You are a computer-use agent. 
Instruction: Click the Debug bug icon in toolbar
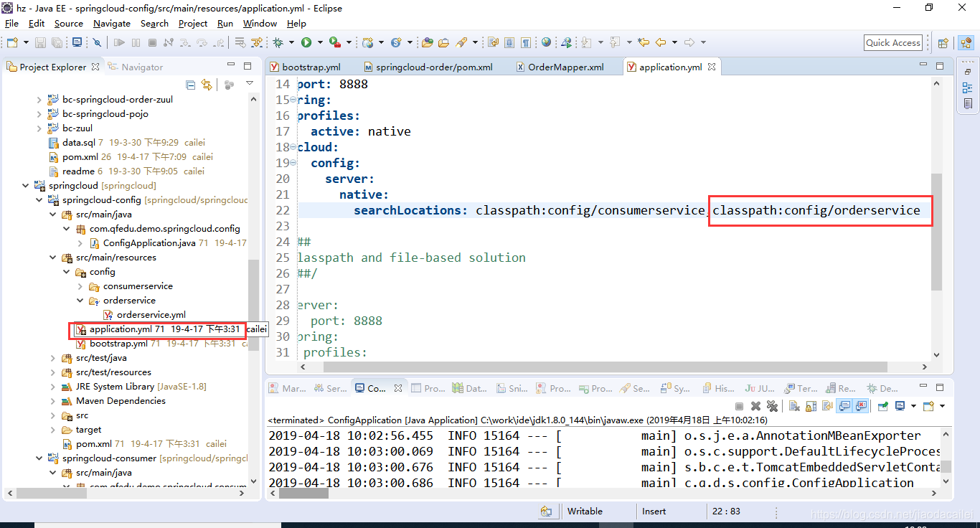278,43
